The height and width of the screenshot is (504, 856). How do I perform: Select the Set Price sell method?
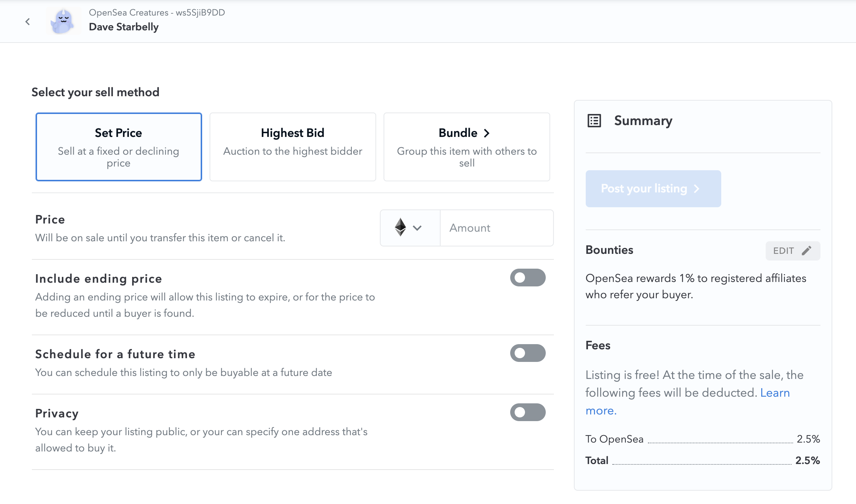pyautogui.click(x=118, y=147)
